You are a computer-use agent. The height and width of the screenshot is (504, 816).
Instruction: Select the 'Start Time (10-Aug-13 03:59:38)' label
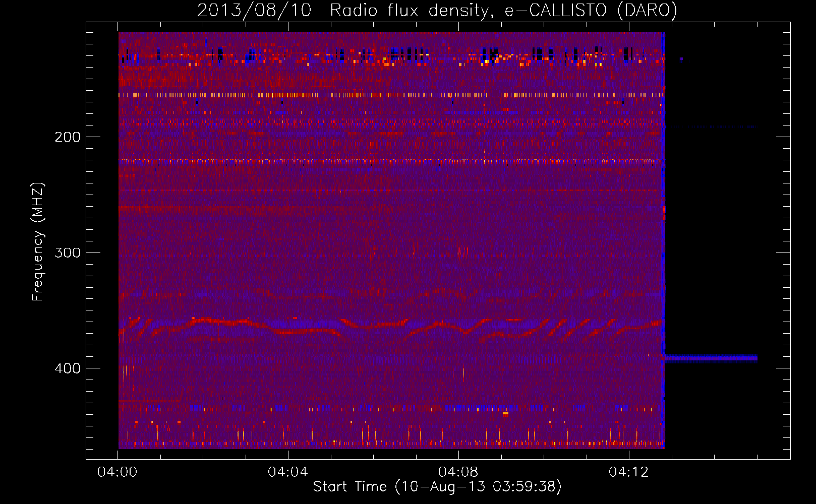pyautogui.click(x=437, y=487)
